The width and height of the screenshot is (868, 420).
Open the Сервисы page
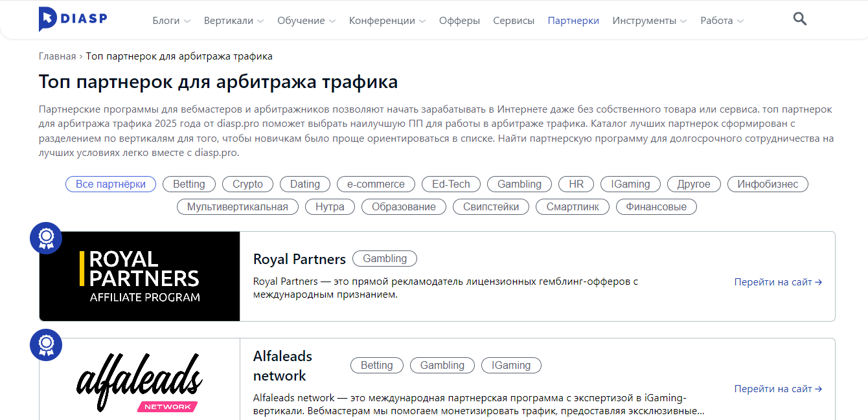[514, 21]
